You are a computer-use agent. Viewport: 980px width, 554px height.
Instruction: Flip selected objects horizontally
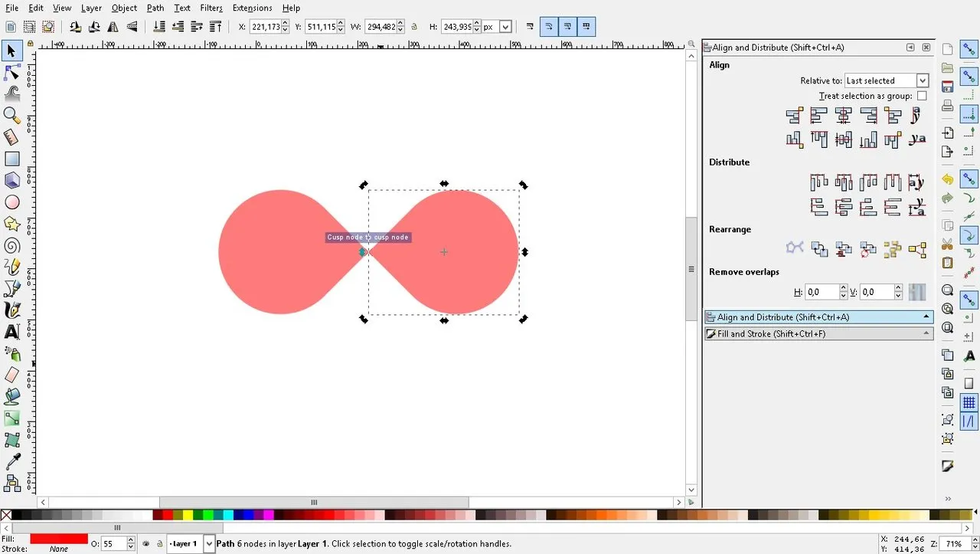click(113, 27)
